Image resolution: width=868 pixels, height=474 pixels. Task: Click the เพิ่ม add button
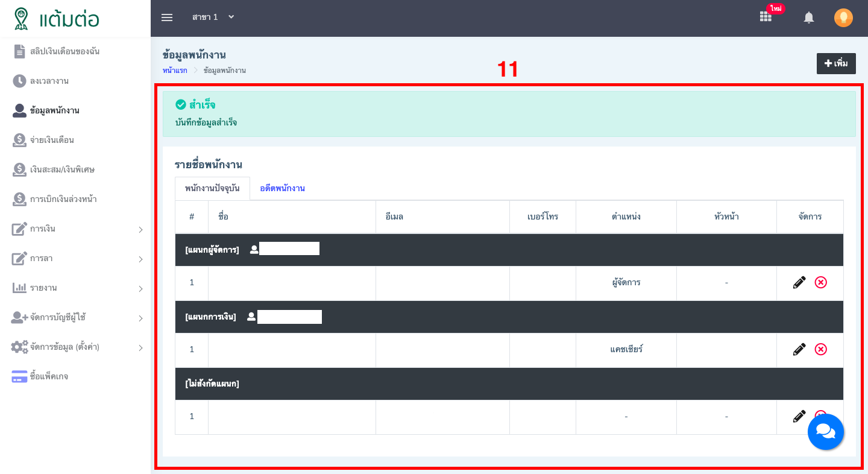[x=836, y=63]
